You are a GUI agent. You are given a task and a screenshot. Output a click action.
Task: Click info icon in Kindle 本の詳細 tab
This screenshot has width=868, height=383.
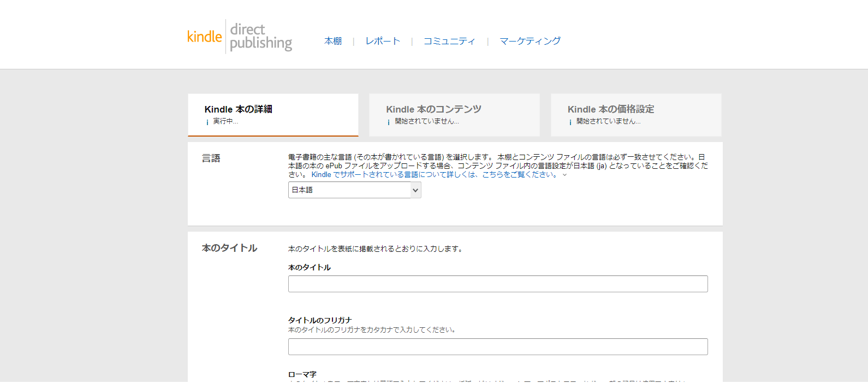[x=207, y=122]
